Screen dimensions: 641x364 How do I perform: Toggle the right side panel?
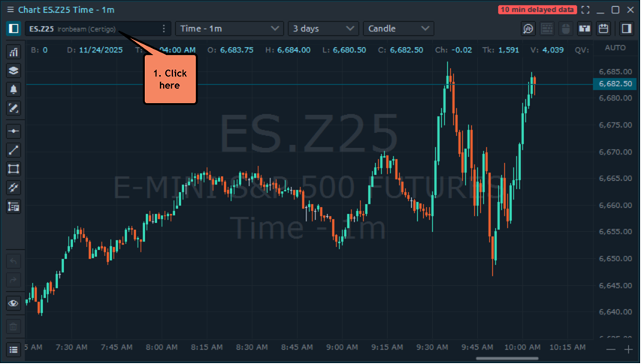coord(626,29)
